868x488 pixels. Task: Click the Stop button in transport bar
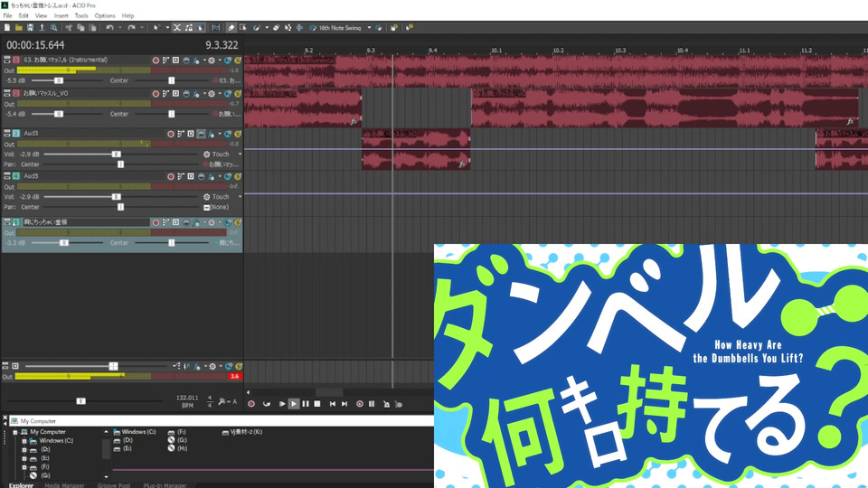tap(317, 404)
